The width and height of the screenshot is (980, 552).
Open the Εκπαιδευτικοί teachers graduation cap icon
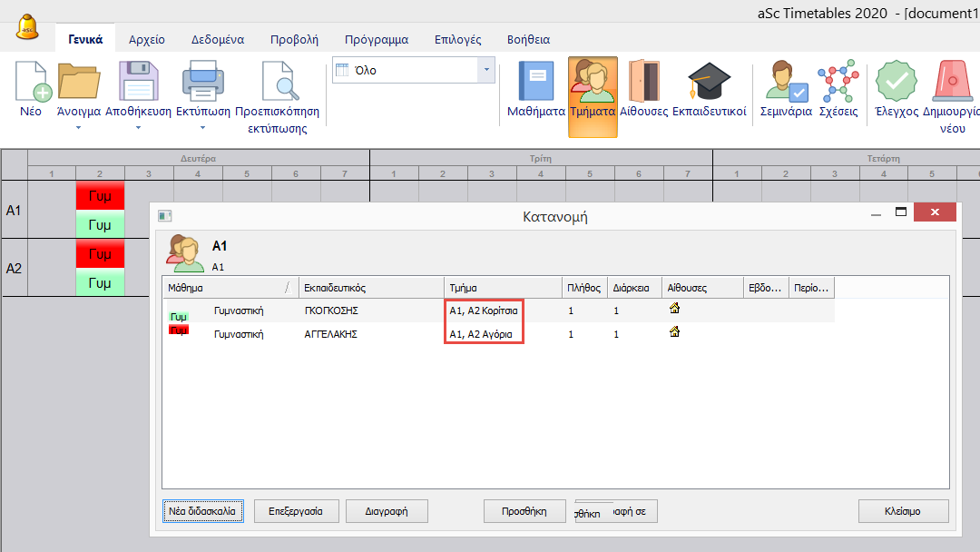point(709,84)
